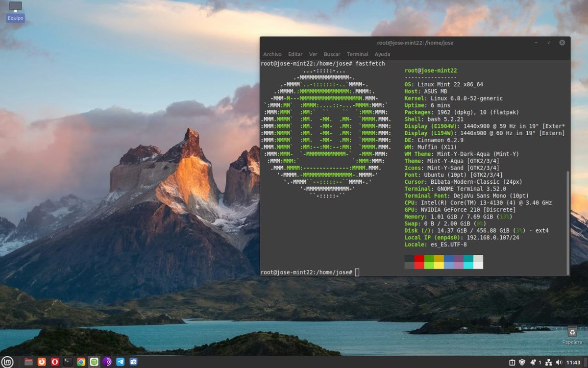This screenshot has height=368, width=588.
Task: Launch Google Chrome from the taskbar
Action: click(x=81, y=362)
